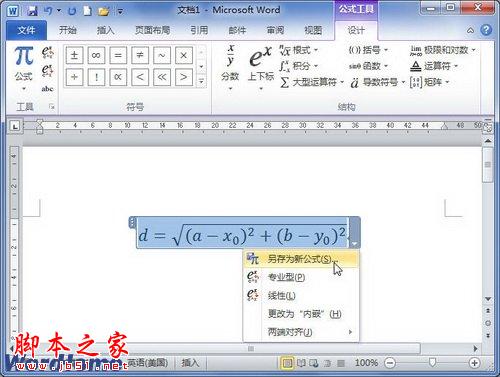500x377 pixels.
Task: Click the vertical scrollbar down arrow
Action: click(x=488, y=299)
